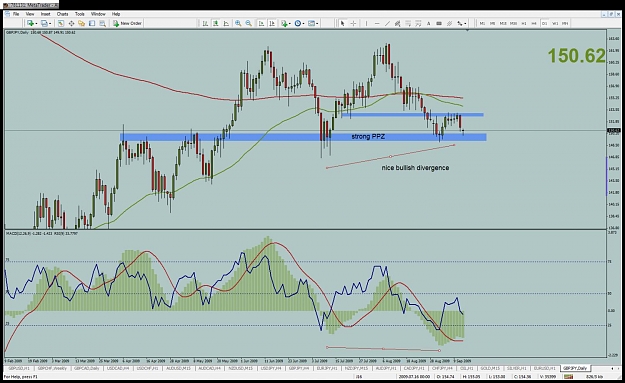625x383 pixels.
Task: Select the 'nice bullish divergence' label
Action: (415, 168)
